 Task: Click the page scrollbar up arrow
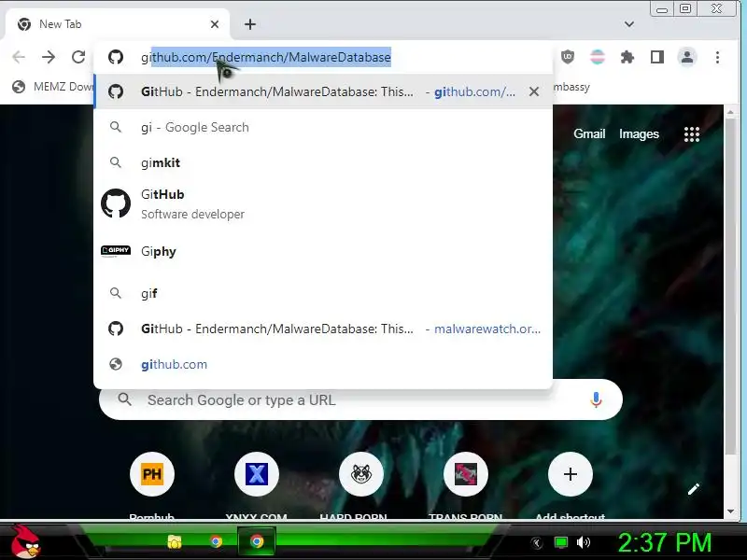[731, 112]
